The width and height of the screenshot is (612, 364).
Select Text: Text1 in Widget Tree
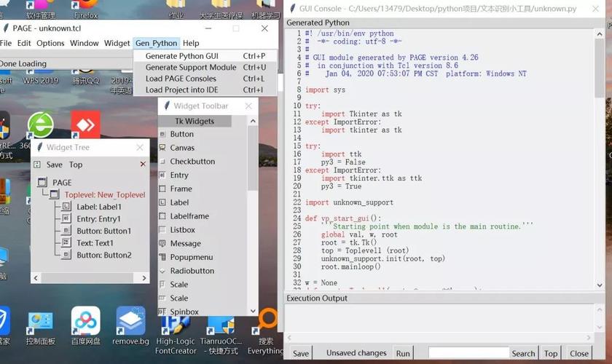95,243
